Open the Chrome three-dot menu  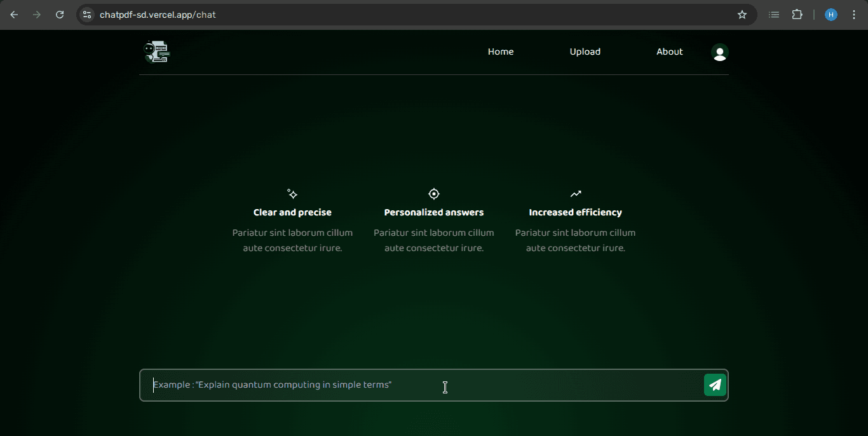(x=854, y=15)
